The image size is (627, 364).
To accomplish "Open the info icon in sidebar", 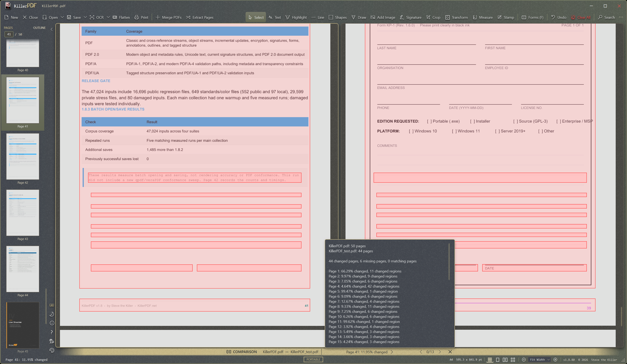I will pos(52,323).
